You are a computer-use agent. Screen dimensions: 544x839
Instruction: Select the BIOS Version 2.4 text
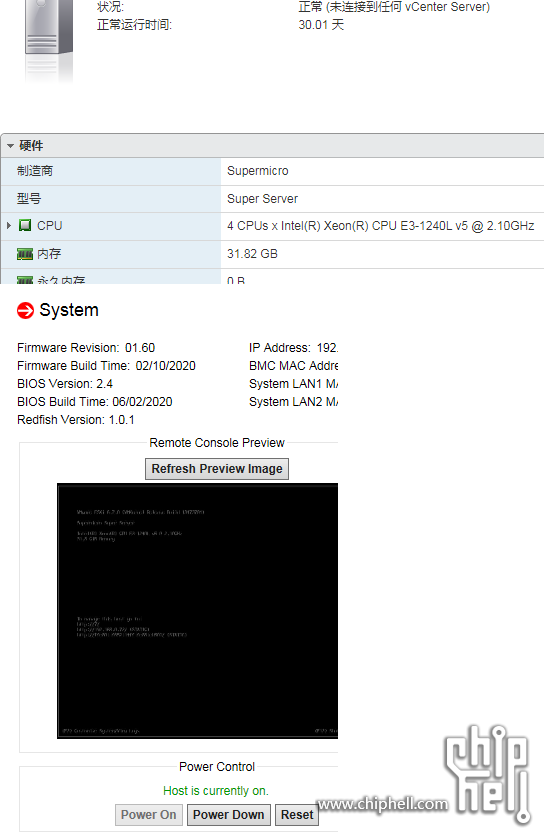pos(65,384)
